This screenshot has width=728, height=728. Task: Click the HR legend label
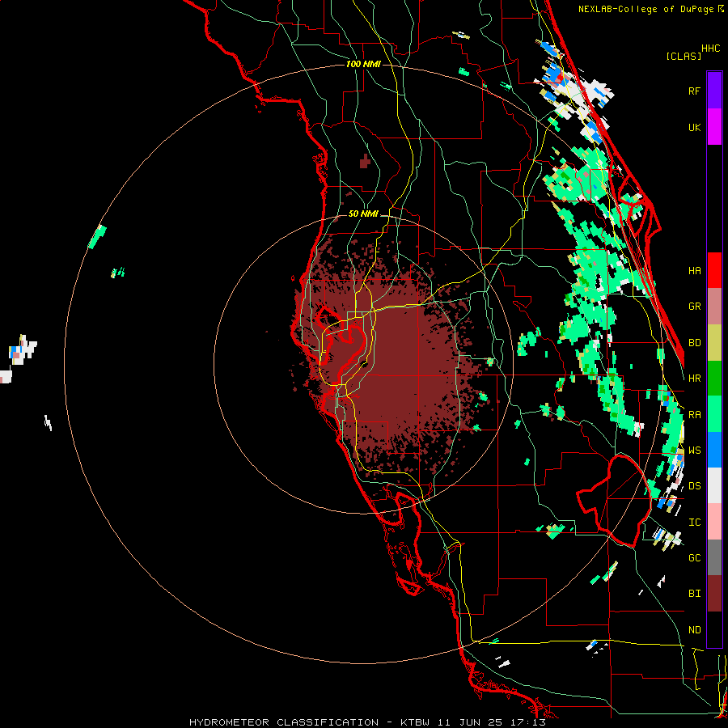coord(694,379)
